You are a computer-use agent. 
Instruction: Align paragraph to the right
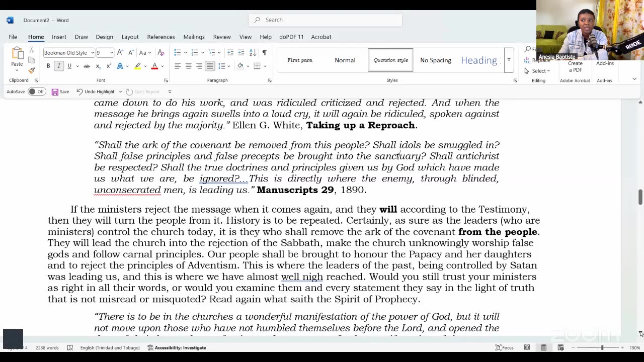(199, 66)
